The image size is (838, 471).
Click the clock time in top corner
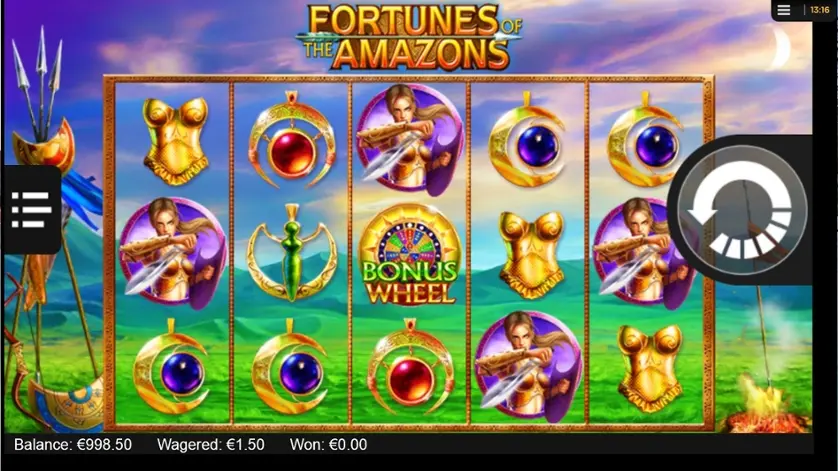tap(819, 10)
